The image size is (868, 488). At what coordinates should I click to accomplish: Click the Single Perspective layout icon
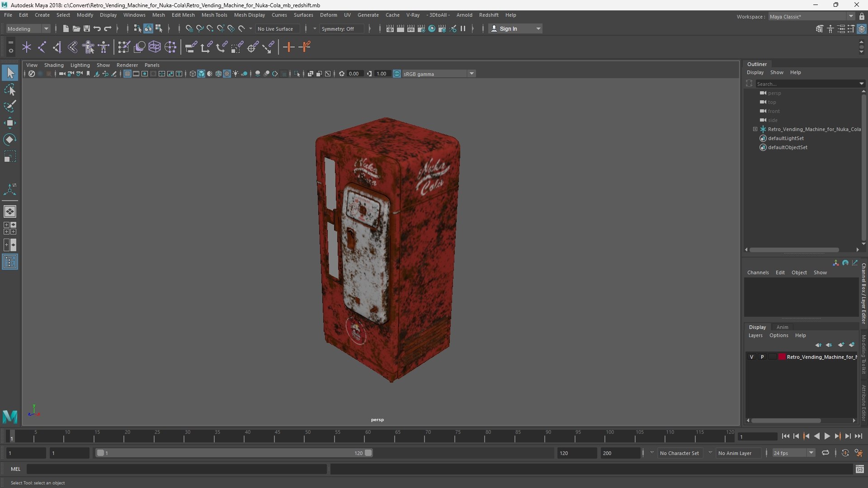coord(10,211)
